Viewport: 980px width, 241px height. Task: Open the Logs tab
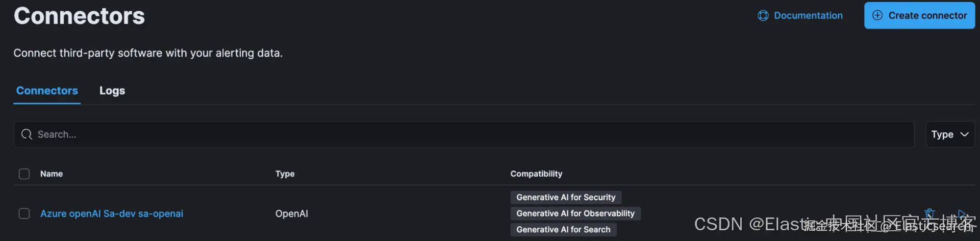(x=112, y=91)
